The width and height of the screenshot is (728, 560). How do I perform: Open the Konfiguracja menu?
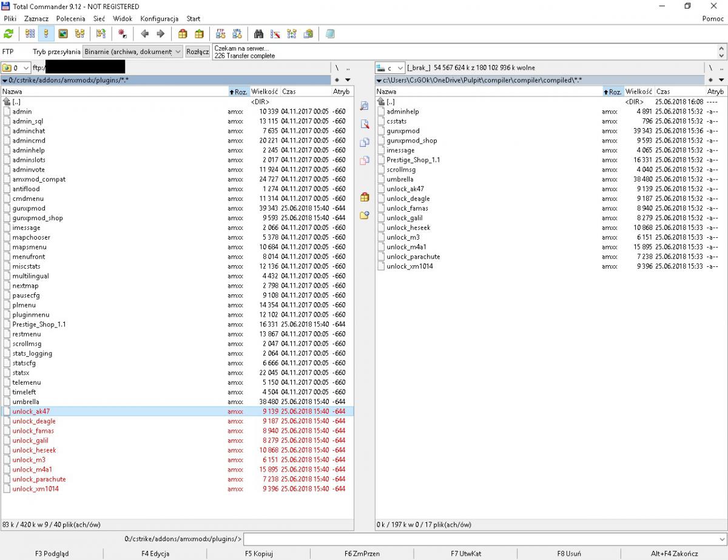(160, 19)
